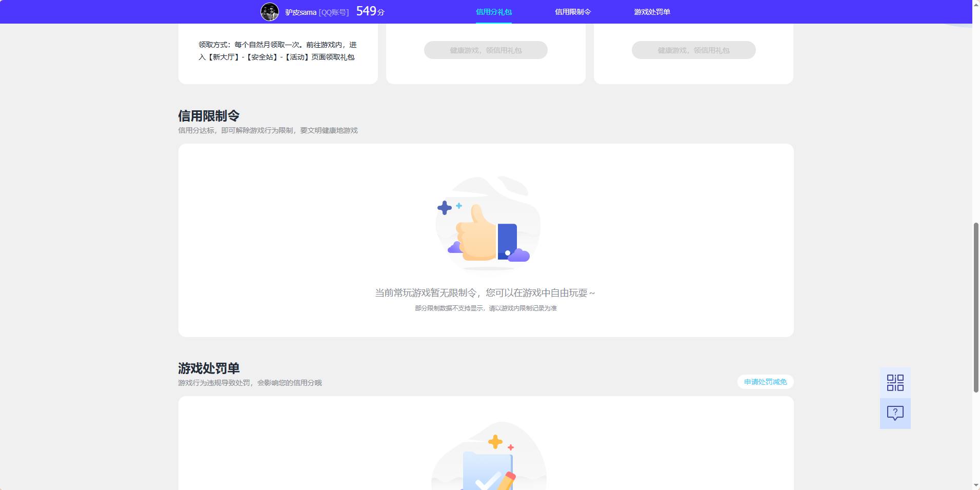Click the 549分 credit score
980x490 pixels.
pyautogui.click(x=370, y=11)
